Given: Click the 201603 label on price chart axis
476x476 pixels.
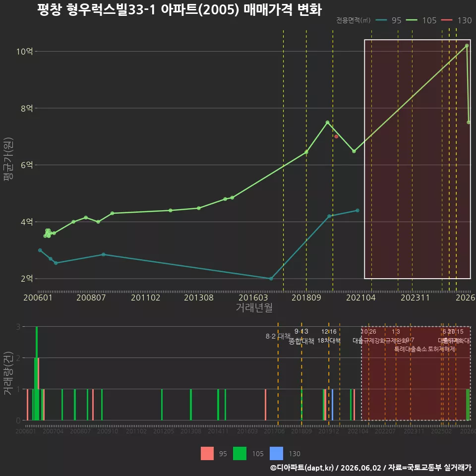Looking at the screenshot, I should tap(253, 297).
